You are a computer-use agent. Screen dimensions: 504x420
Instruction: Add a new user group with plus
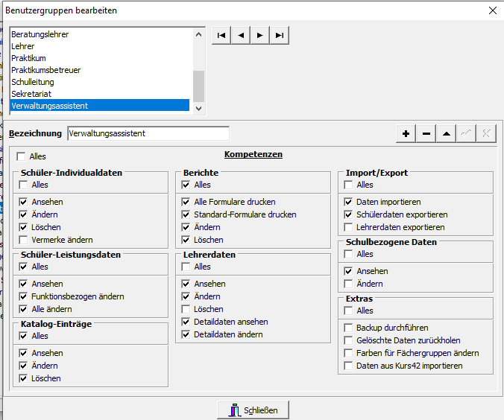pos(406,133)
